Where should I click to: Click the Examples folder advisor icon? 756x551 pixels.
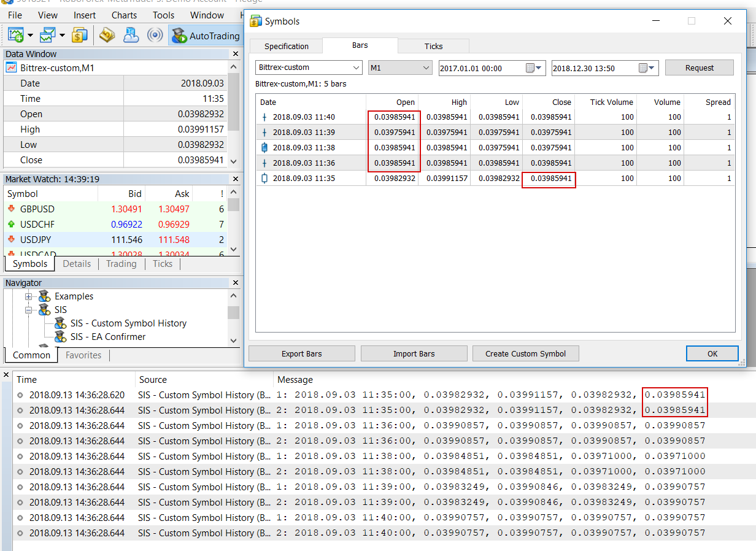pos(44,296)
